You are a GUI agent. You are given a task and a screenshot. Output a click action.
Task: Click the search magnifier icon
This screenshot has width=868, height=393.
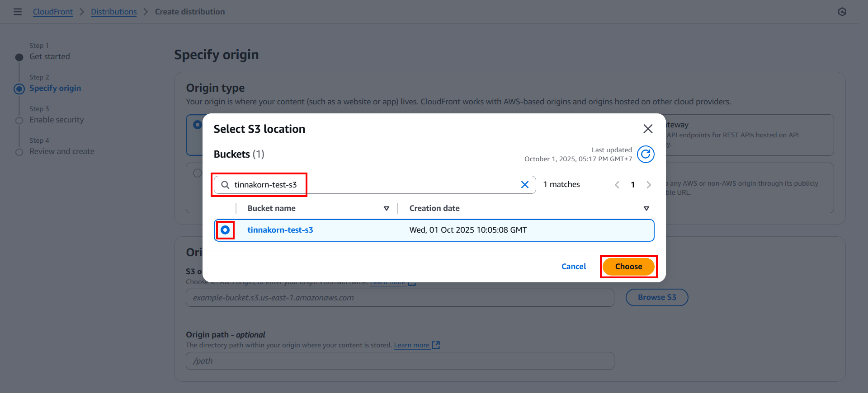[x=225, y=185]
